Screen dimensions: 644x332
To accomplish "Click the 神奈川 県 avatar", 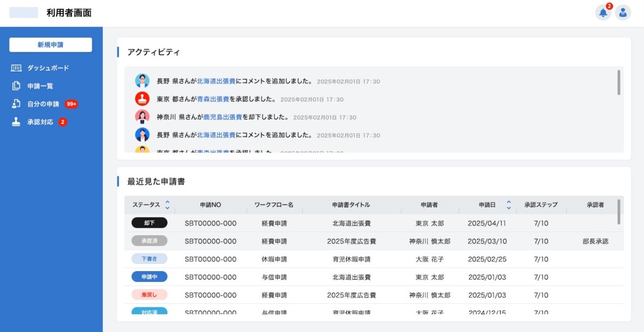I will 142,117.
